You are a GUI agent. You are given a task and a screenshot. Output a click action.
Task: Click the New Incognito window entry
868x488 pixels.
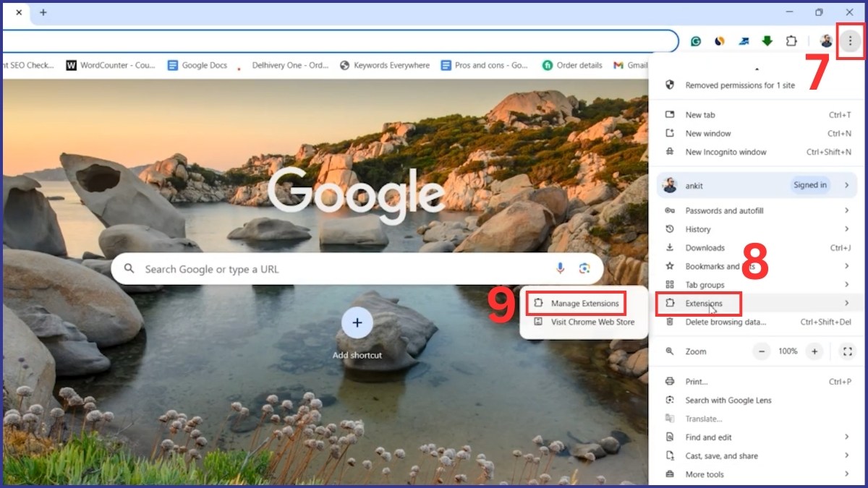click(726, 152)
